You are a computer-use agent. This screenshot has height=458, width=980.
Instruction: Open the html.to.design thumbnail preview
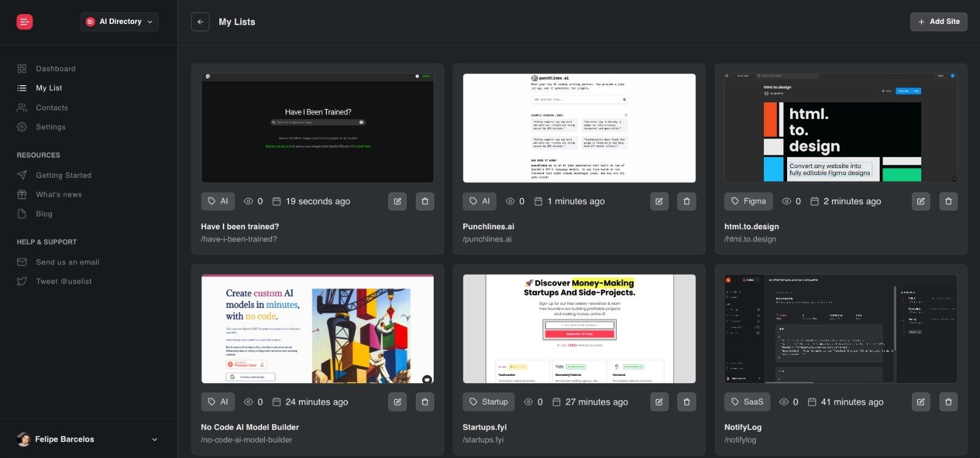[841, 128]
